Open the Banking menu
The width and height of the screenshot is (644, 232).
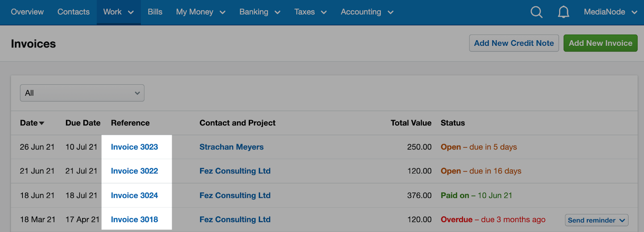260,12
